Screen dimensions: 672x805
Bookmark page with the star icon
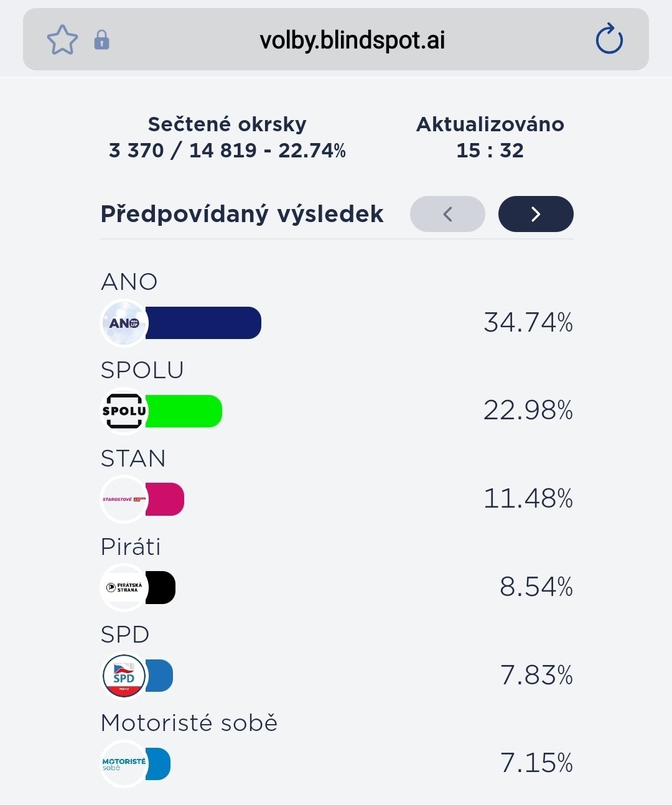tap(62, 40)
